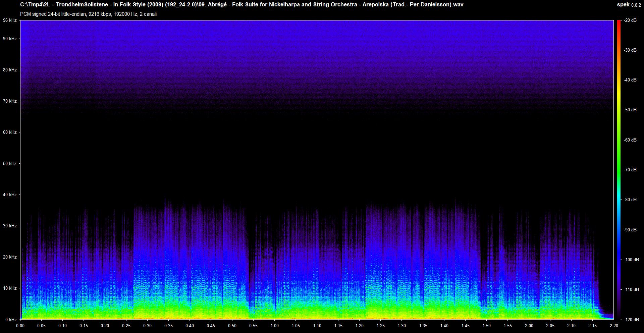Click the 2:10 time axis label
This screenshot has width=644, height=333.
pyautogui.click(x=571, y=326)
